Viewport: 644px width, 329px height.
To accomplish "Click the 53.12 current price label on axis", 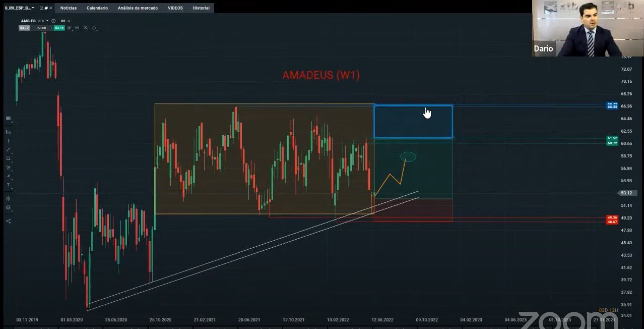I will click(626, 193).
